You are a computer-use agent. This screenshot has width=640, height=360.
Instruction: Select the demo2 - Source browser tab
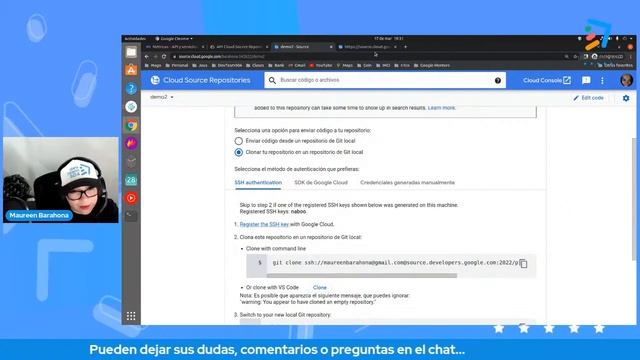pyautogui.click(x=303, y=47)
